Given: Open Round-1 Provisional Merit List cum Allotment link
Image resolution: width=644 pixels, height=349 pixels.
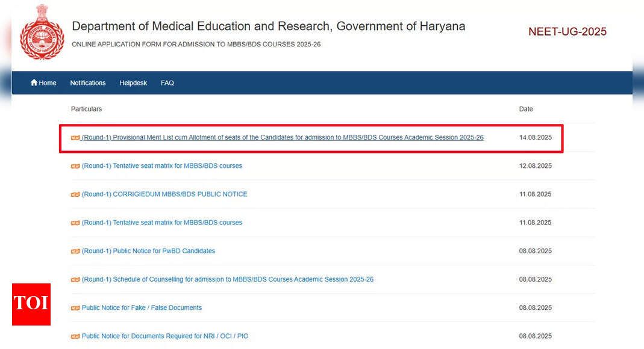Looking at the screenshot, I should (283, 137).
